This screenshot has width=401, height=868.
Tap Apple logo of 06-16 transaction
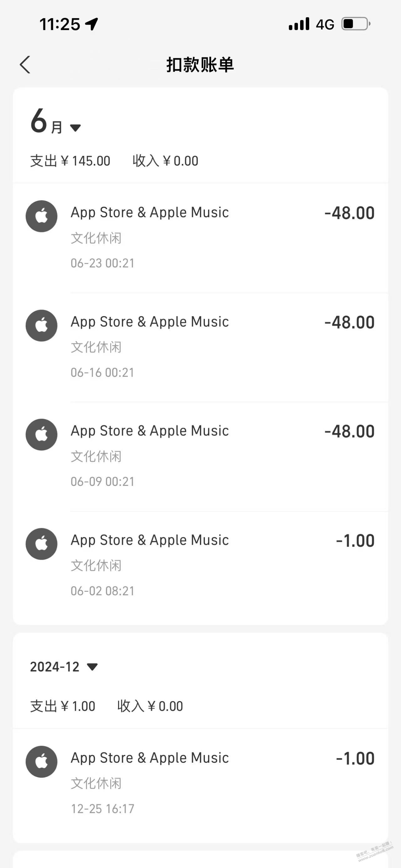[41, 325]
